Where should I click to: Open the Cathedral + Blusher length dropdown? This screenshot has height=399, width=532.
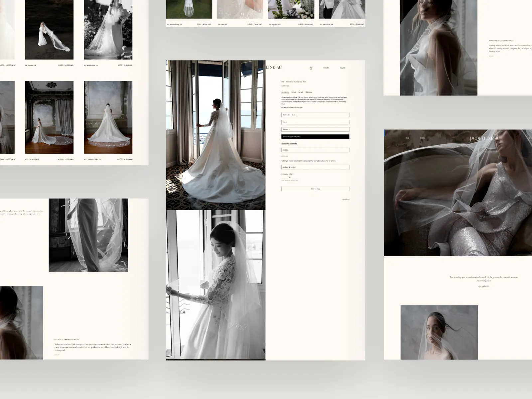315,115
